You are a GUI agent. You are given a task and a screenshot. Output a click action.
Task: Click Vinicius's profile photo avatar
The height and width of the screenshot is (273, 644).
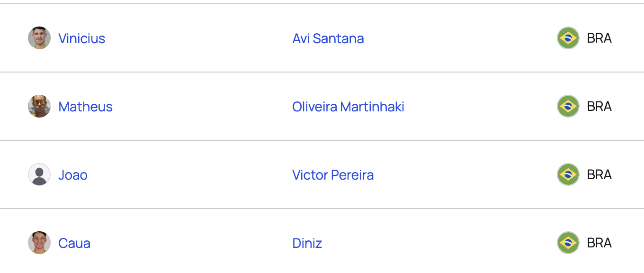[39, 38]
